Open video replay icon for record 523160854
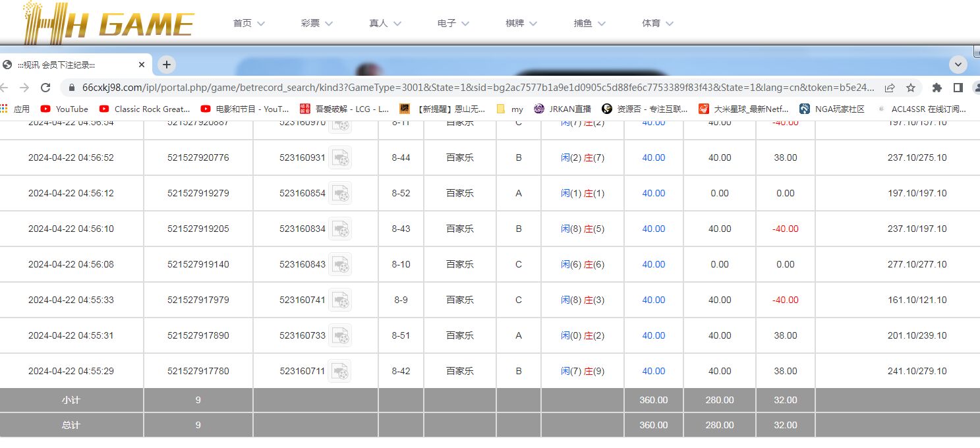The image size is (980, 448). (x=340, y=193)
